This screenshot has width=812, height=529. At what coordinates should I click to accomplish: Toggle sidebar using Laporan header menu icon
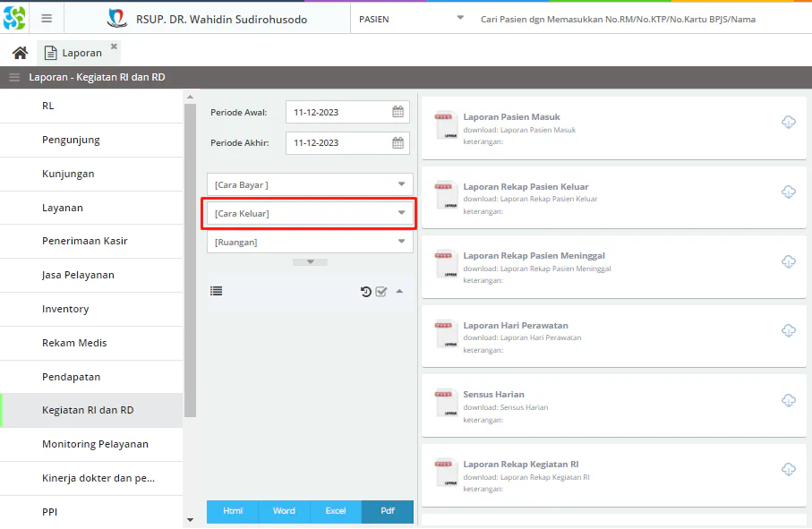14,77
